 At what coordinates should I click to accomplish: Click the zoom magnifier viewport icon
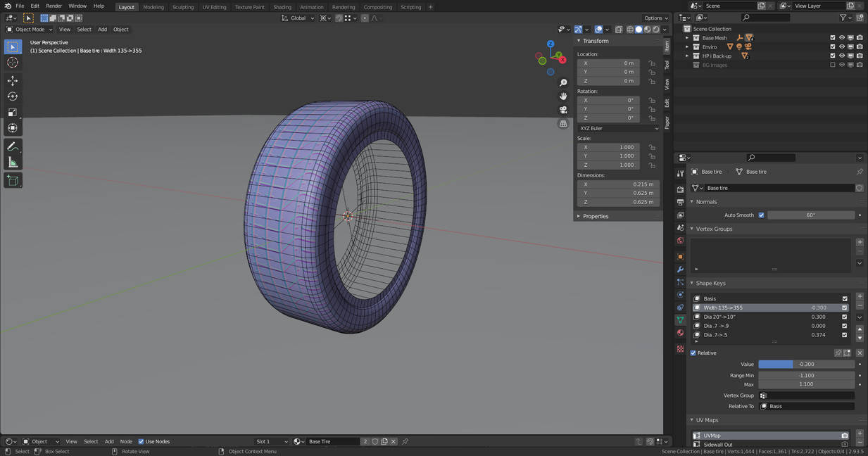pyautogui.click(x=563, y=83)
